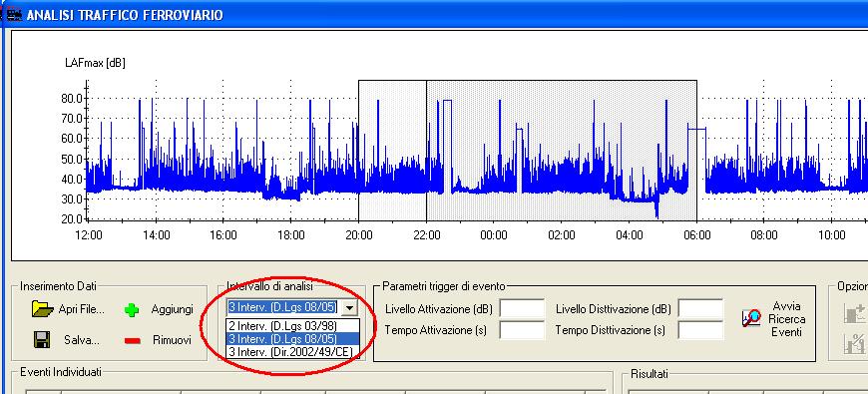This screenshot has height=394, width=868.
Task: Click the open folder icon for Apri File
Action: (x=43, y=309)
